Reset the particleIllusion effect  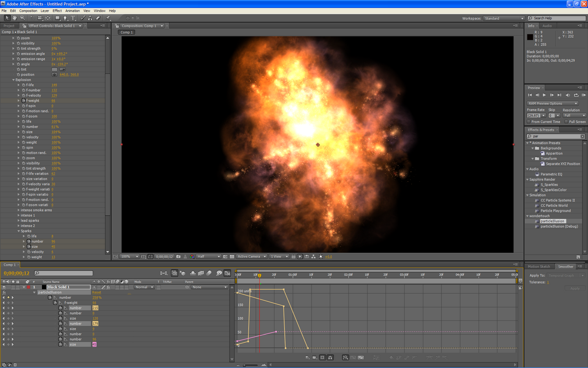click(x=97, y=292)
